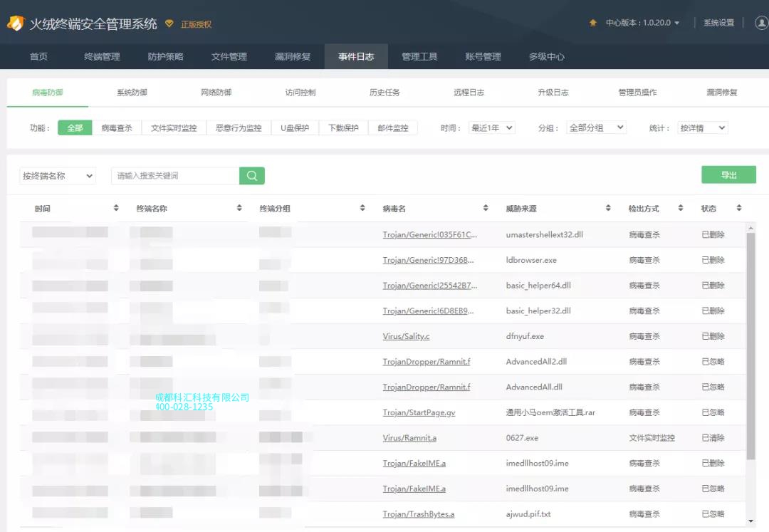Open the 全部分组 group dropdown
Image resolution: width=769 pixels, height=532 pixels.
(596, 128)
